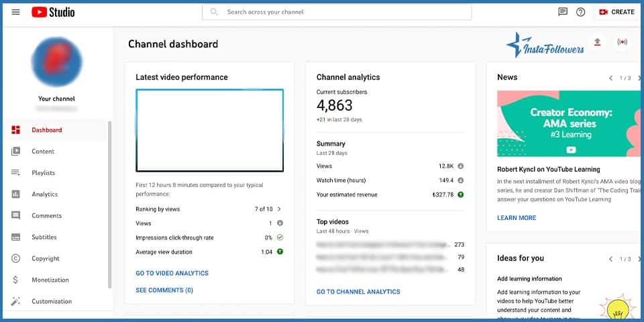Click the 7 of 10 ranking value
Viewport: 644px width, 322px height.
click(264, 209)
